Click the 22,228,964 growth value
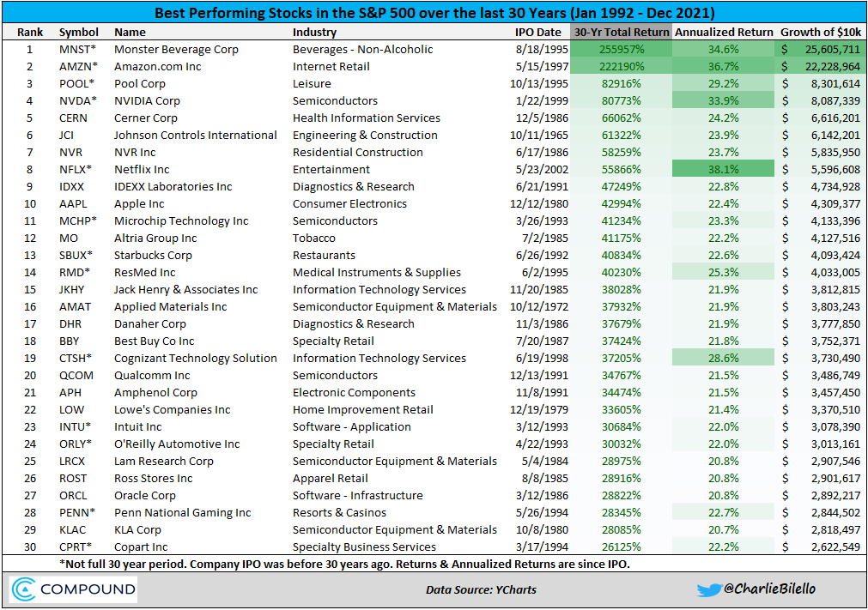Image resolution: width=868 pixels, height=610 pixels. point(833,66)
